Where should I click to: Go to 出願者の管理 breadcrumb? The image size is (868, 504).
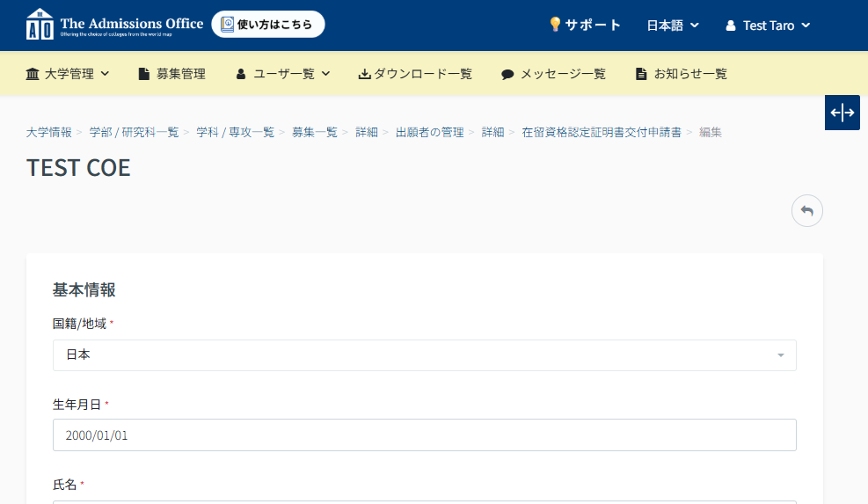coord(429,132)
